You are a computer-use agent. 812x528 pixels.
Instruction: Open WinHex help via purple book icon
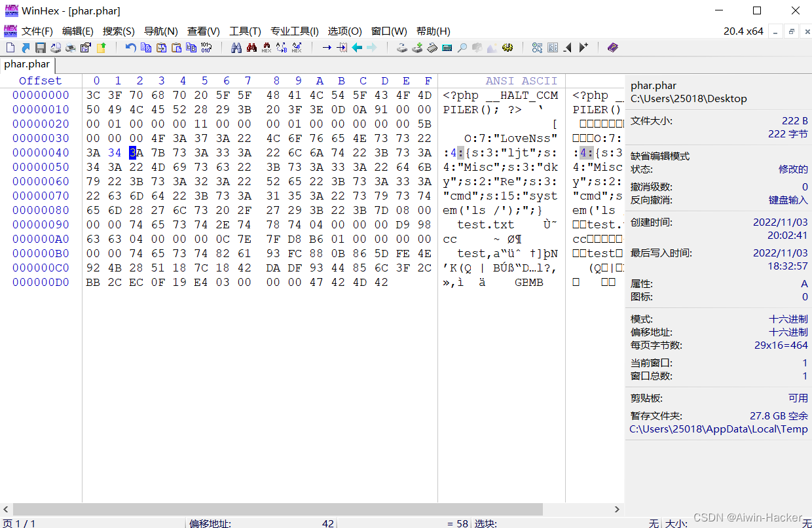coord(612,47)
